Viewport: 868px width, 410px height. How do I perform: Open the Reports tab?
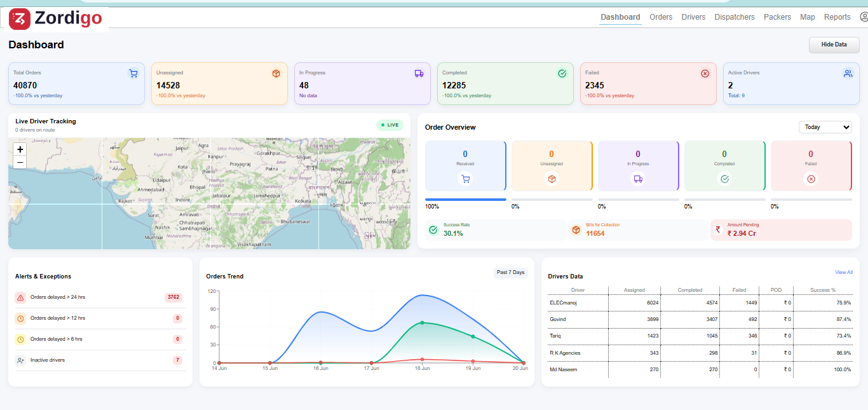click(x=837, y=17)
